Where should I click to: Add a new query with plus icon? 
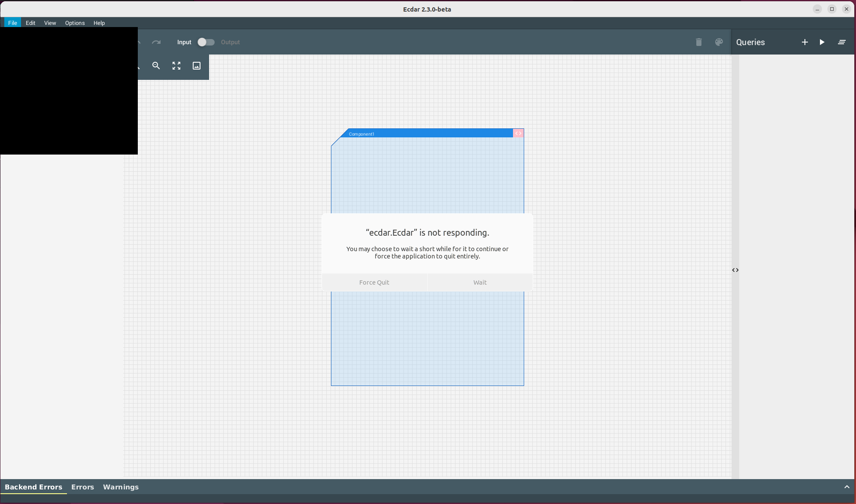(x=805, y=42)
